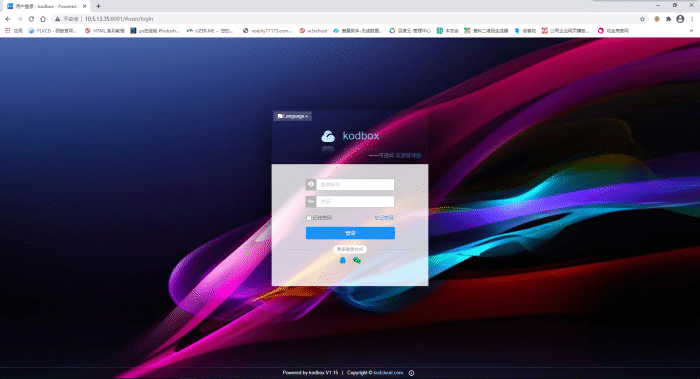700x379 pixels.
Task: Open bookmark between w3school and Baidu Cloud
Action: click(358, 31)
